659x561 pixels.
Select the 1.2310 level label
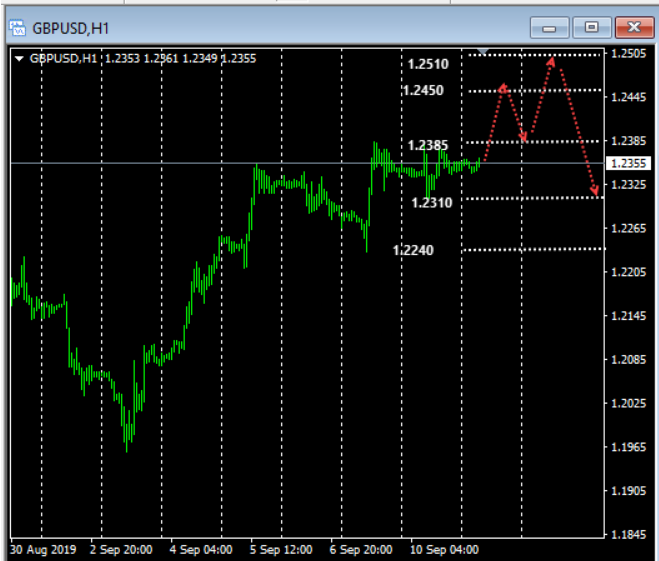click(x=432, y=203)
